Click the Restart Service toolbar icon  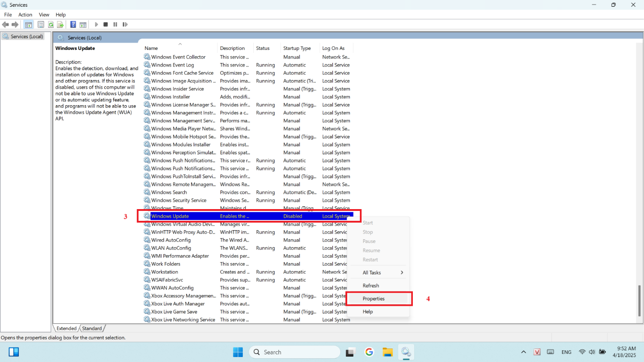[x=125, y=24]
